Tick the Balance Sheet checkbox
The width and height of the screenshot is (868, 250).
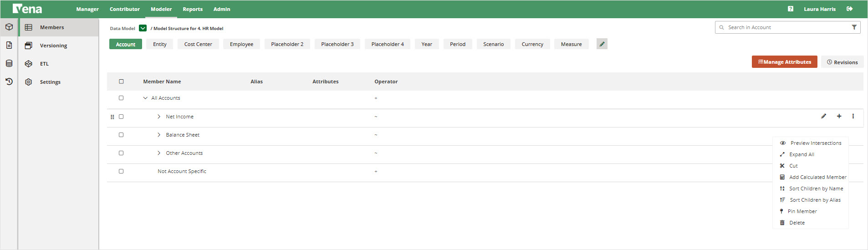pyautogui.click(x=121, y=135)
